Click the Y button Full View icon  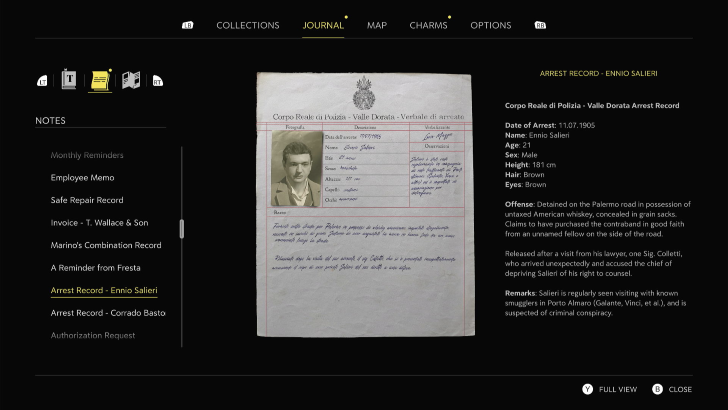(587, 389)
